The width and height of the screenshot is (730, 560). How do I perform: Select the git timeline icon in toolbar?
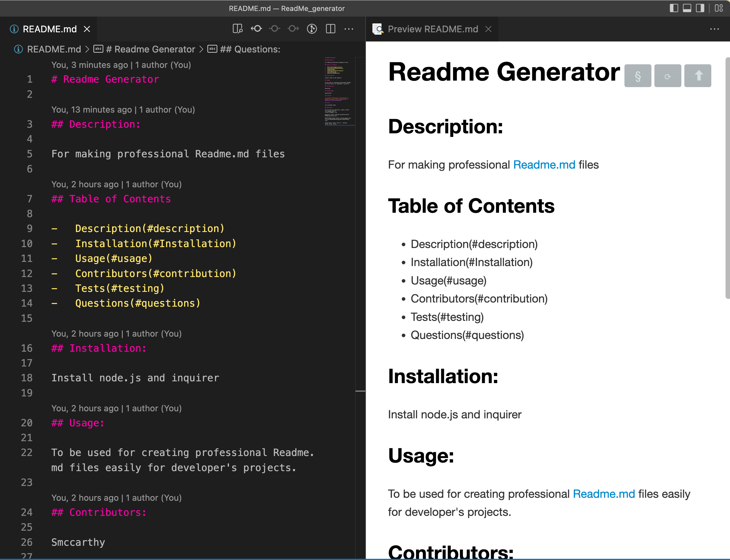pyautogui.click(x=311, y=29)
